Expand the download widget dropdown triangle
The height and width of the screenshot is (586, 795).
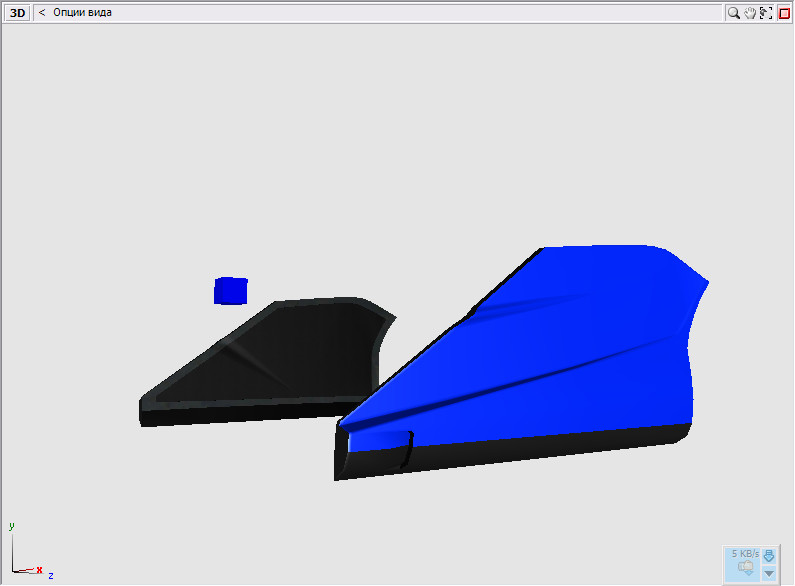click(x=769, y=574)
